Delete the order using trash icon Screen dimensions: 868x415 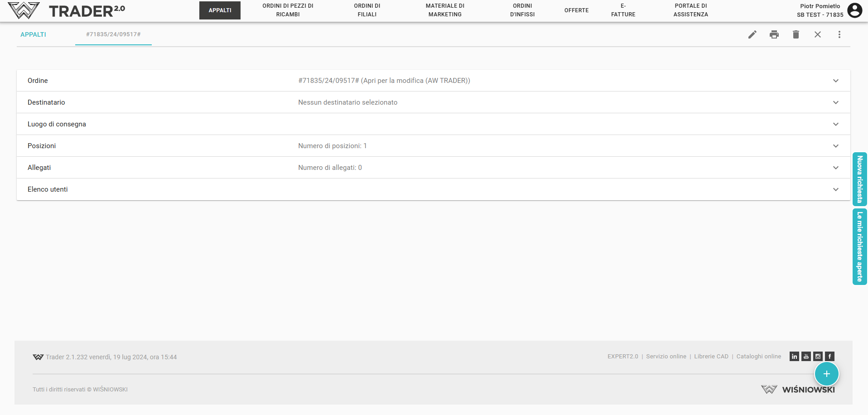pos(796,34)
